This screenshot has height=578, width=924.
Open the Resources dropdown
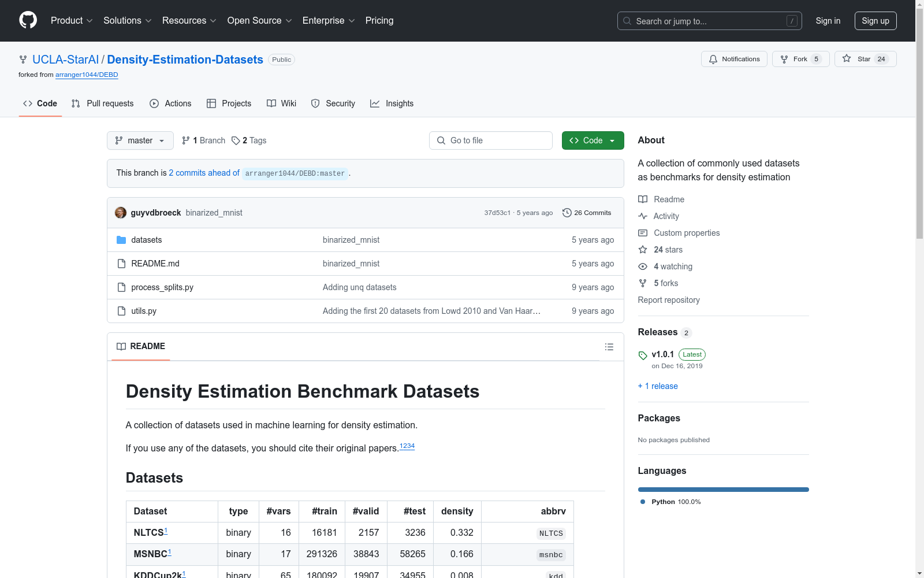click(x=189, y=21)
